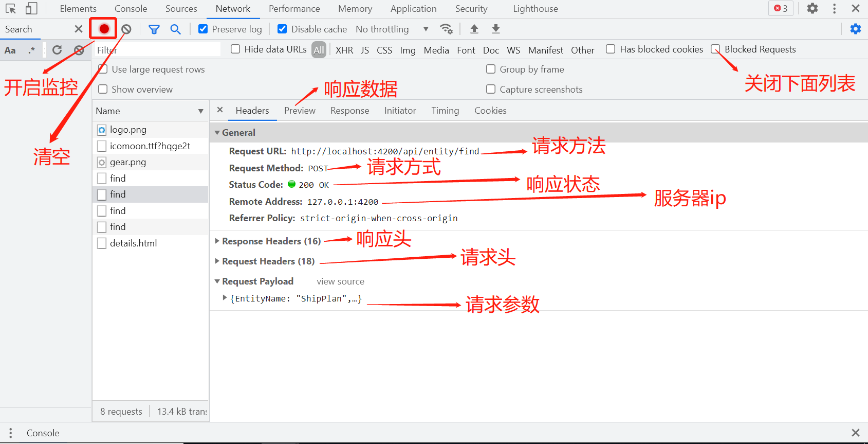Close the Search panel

pyautogui.click(x=79, y=29)
